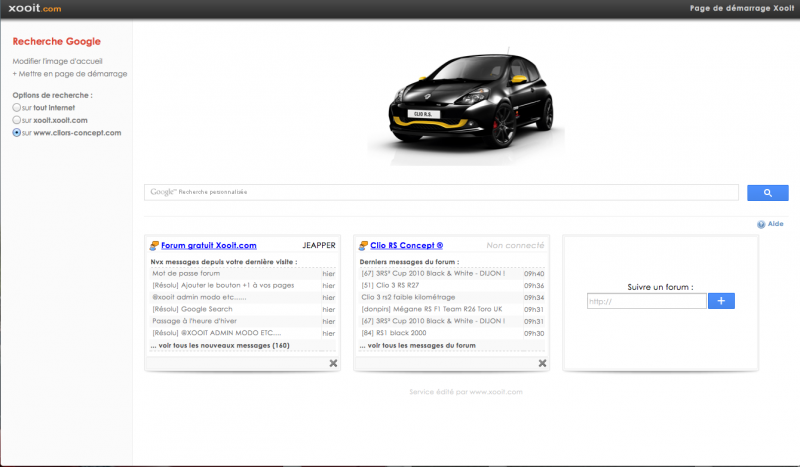Close the Clio RS Concept widget
This screenshot has height=467, width=800.
coord(542,363)
